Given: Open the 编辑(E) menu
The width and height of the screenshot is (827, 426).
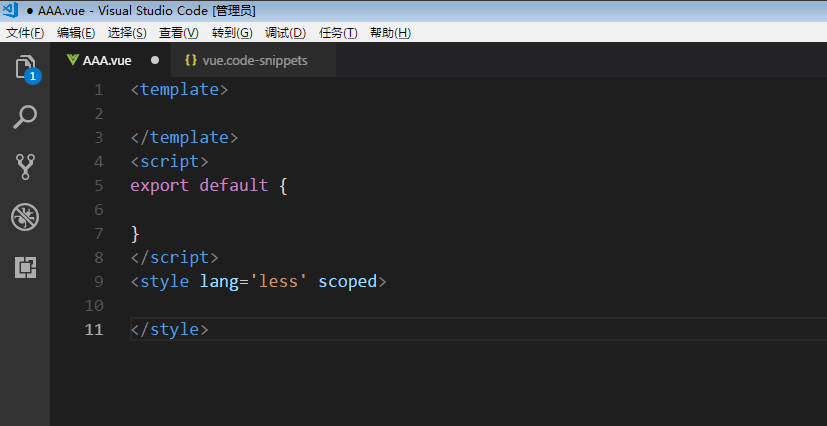Looking at the screenshot, I should tap(76, 33).
